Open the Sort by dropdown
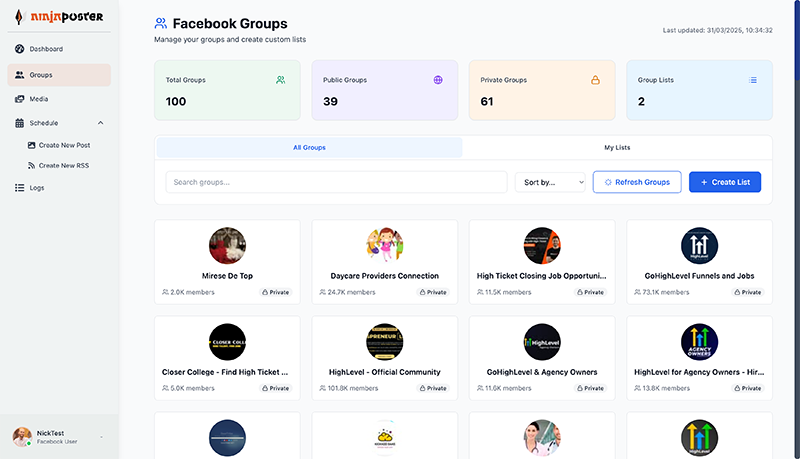 click(551, 182)
